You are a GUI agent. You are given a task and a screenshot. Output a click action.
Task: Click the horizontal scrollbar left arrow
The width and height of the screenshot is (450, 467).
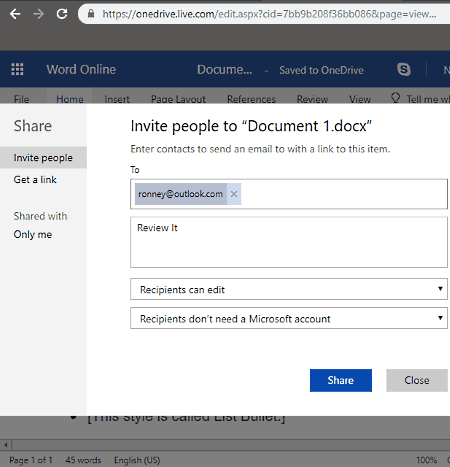(x=6, y=445)
